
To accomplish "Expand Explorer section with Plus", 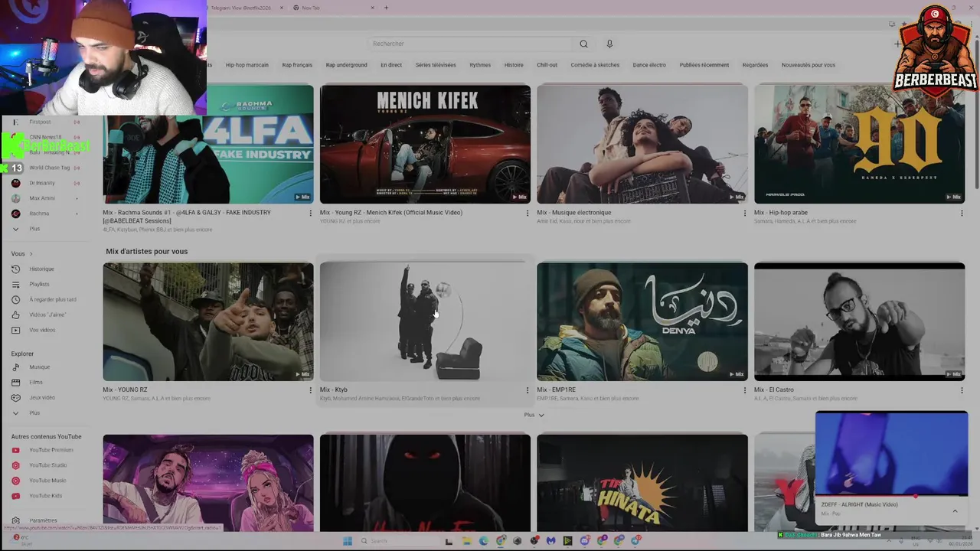I will 34,412.
